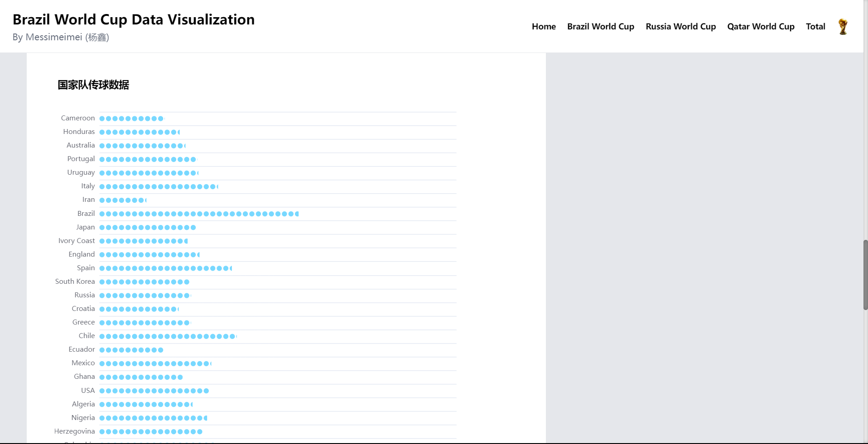Click Mexico's dotted pass bar
The width and height of the screenshot is (868, 444).
155,363
